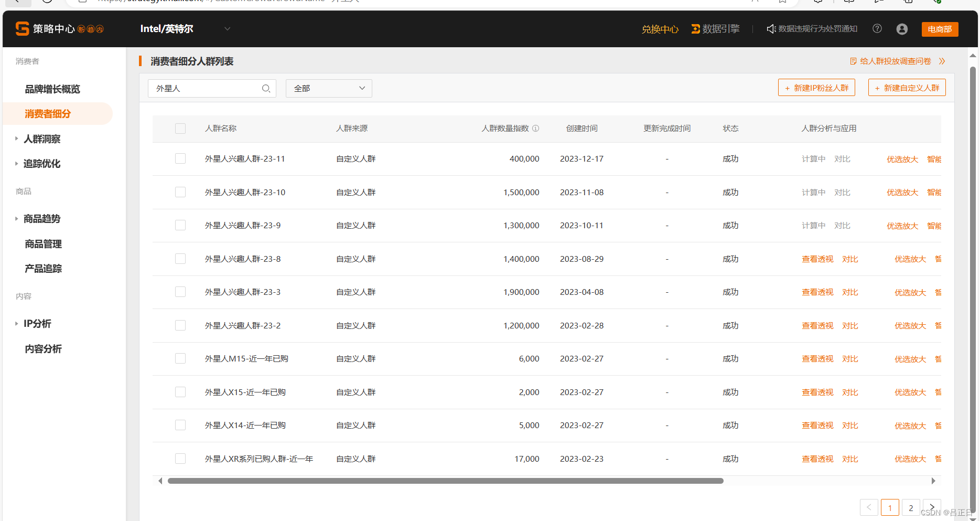Click the horizontal scrollbar left arrow
This screenshot has height=521, width=980.
[x=160, y=481]
